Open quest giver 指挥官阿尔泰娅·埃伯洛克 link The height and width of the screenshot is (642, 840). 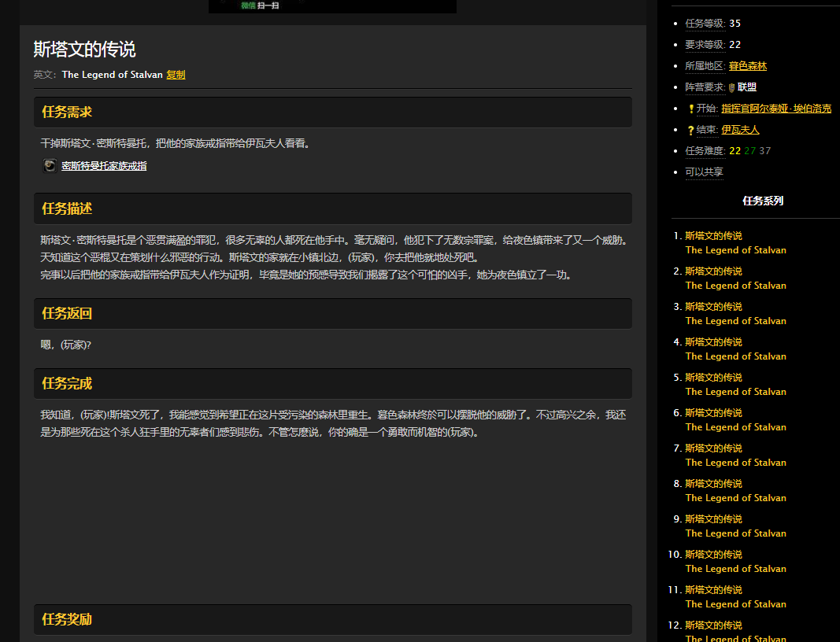pyautogui.click(x=775, y=109)
